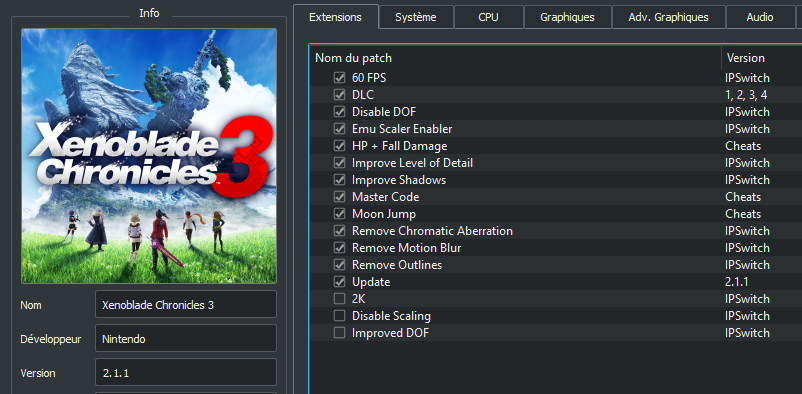Click the Nom field with Xenoblade Chronicles 3
The width and height of the screenshot is (802, 394).
coord(186,305)
